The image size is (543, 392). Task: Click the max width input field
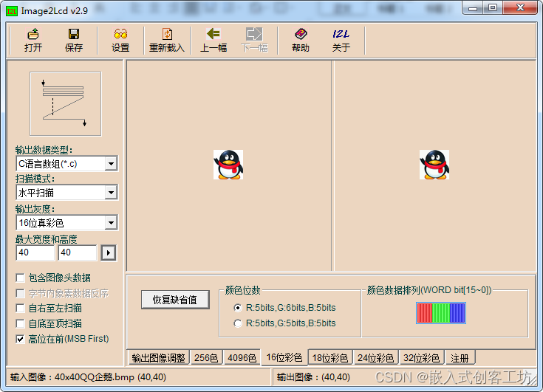pyautogui.click(x=35, y=252)
